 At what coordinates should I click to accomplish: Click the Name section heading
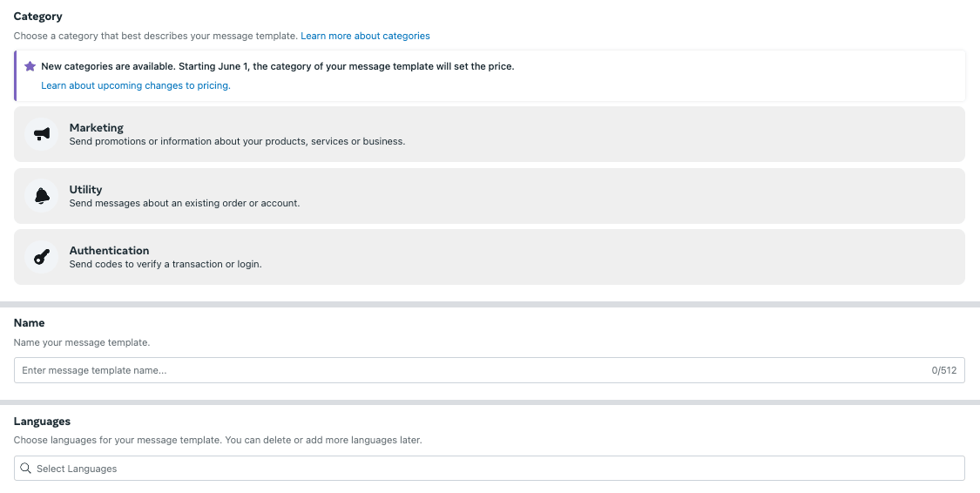29,322
